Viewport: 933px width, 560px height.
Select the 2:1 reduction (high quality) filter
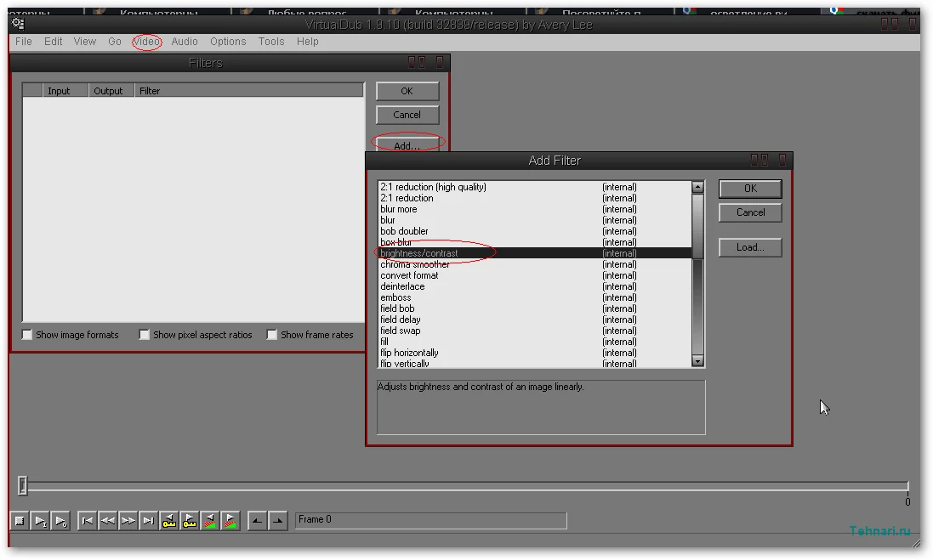pyautogui.click(x=534, y=187)
